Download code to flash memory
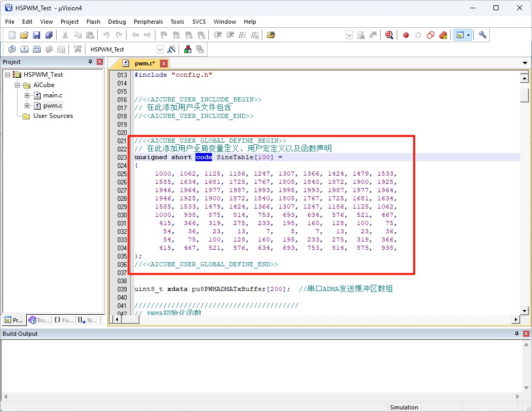This screenshot has width=532, height=412. click(77, 49)
